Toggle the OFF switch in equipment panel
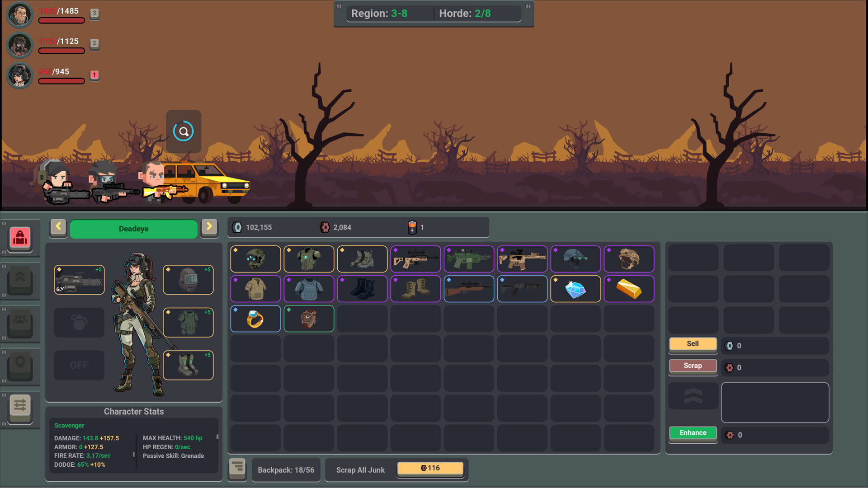 (x=79, y=365)
